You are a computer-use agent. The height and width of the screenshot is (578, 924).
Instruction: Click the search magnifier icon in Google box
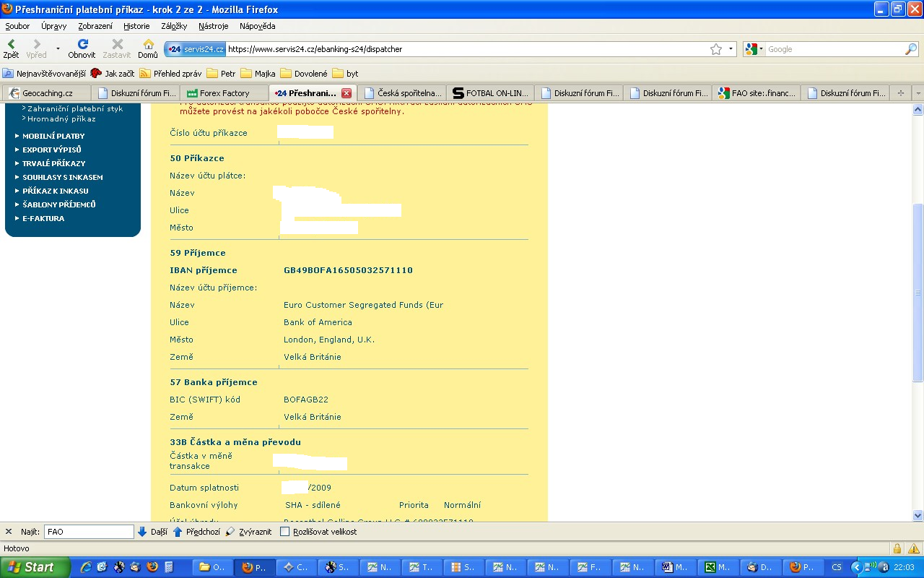[x=911, y=49]
